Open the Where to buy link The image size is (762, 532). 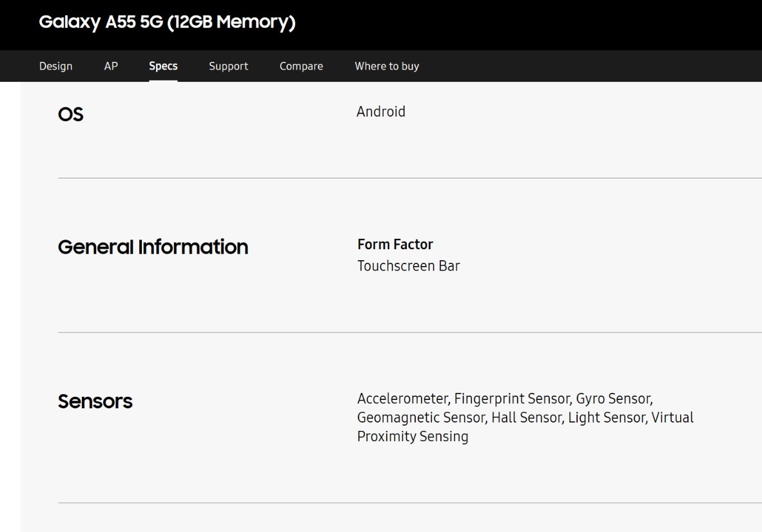click(387, 66)
